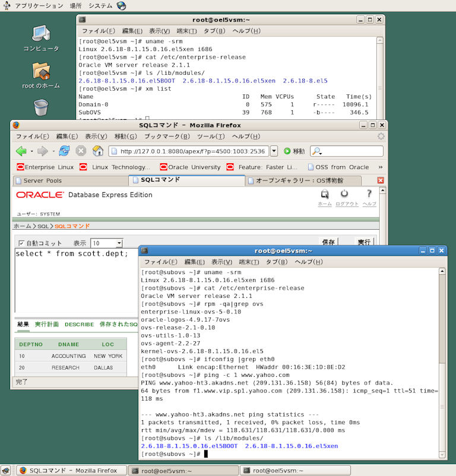Open the 場所 menu in the top panel
The width and height of the screenshot is (456, 476).
click(76, 5)
